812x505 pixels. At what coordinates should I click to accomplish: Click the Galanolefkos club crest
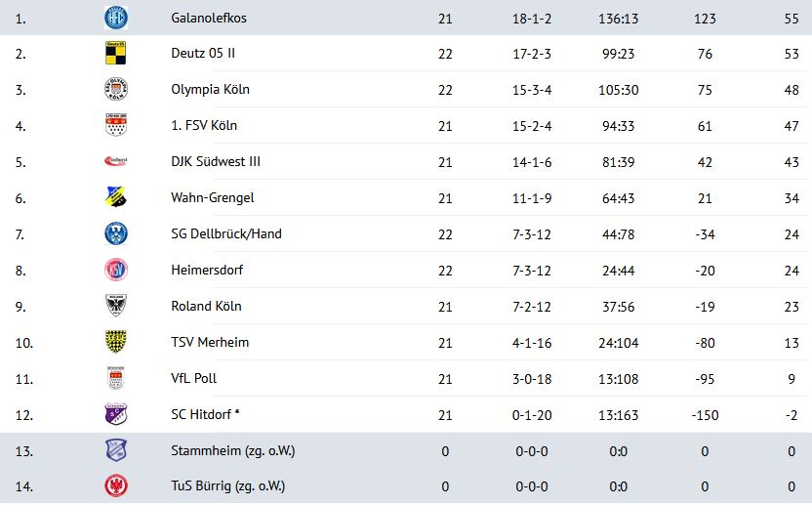tap(116, 18)
